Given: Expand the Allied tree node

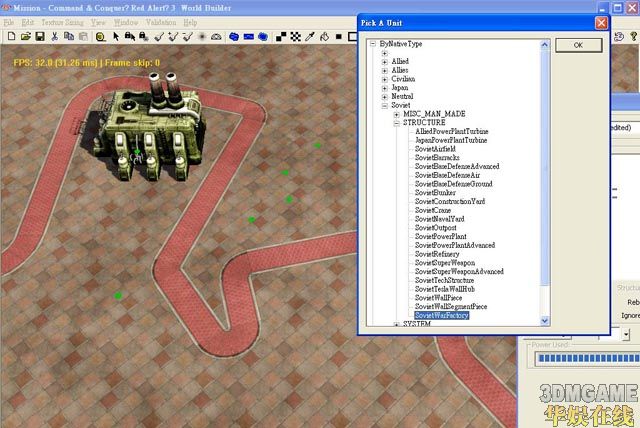Looking at the screenshot, I should (384, 62).
